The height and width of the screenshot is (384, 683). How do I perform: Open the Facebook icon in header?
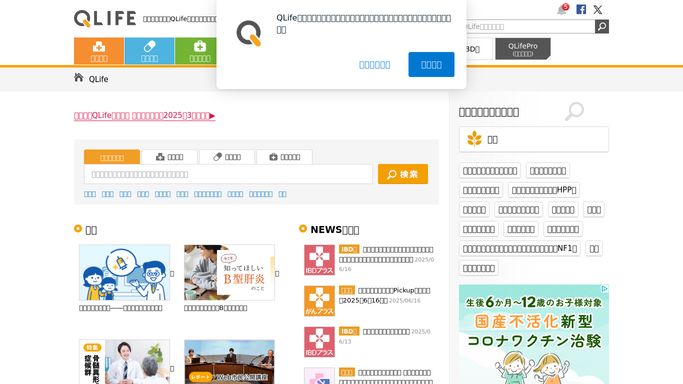(x=581, y=10)
